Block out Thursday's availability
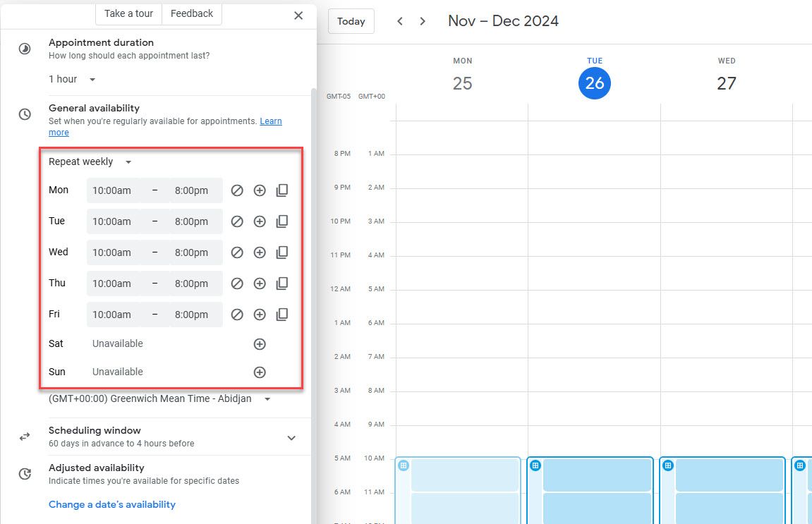Viewport: 812px width, 524px height. [x=237, y=283]
